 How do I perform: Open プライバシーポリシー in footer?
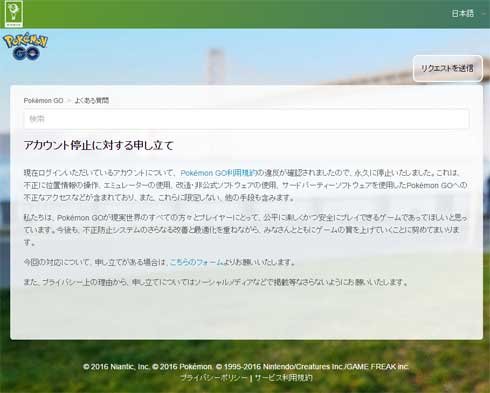pyautogui.click(x=213, y=378)
